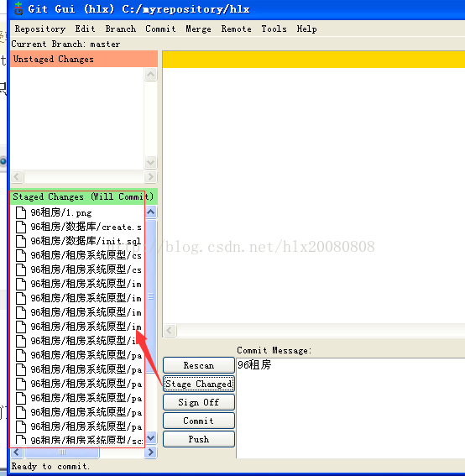Click the Push button
465x476 pixels.
(x=199, y=439)
